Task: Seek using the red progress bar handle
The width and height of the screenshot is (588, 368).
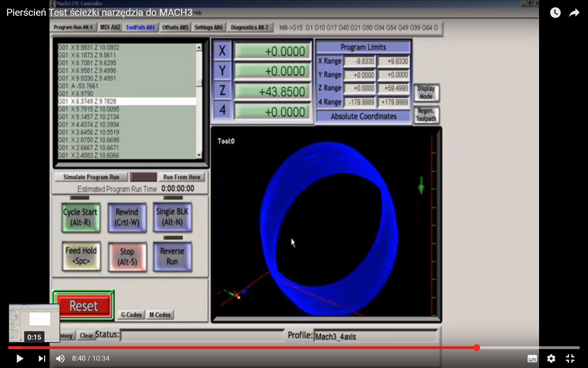Action: coord(476,348)
